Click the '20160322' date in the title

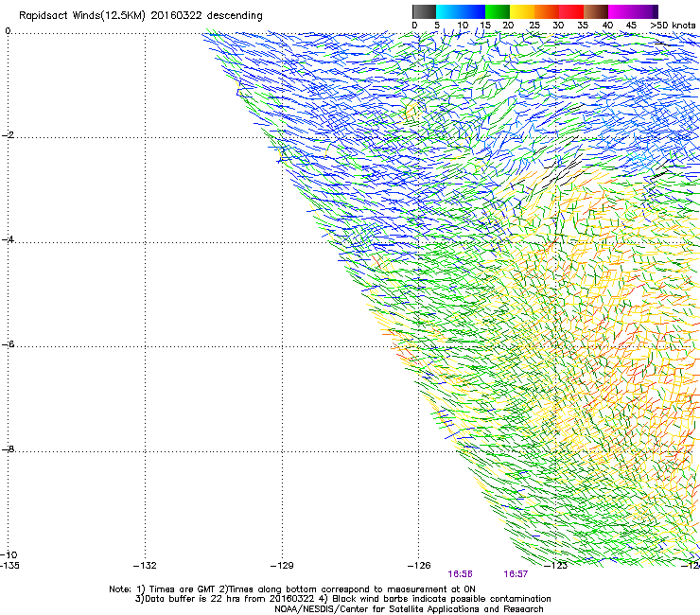(x=176, y=16)
